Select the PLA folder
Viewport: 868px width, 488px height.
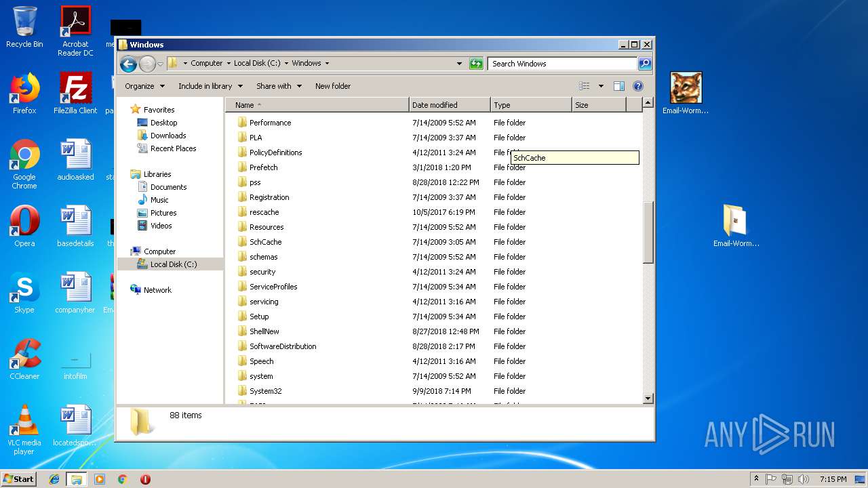(255, 138)
